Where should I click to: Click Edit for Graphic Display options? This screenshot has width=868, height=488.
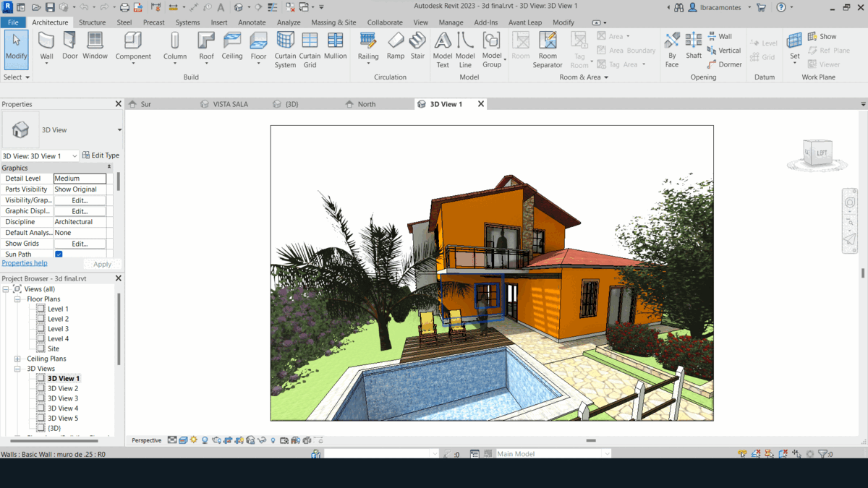point(80,211)
